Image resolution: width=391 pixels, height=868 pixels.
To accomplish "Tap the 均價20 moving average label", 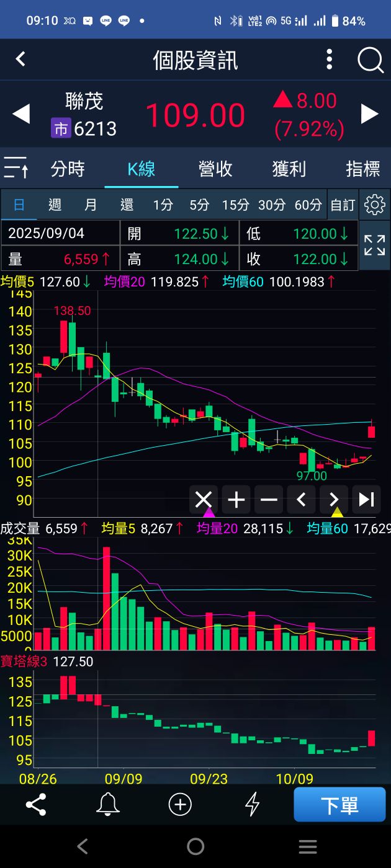I will 125,282.
